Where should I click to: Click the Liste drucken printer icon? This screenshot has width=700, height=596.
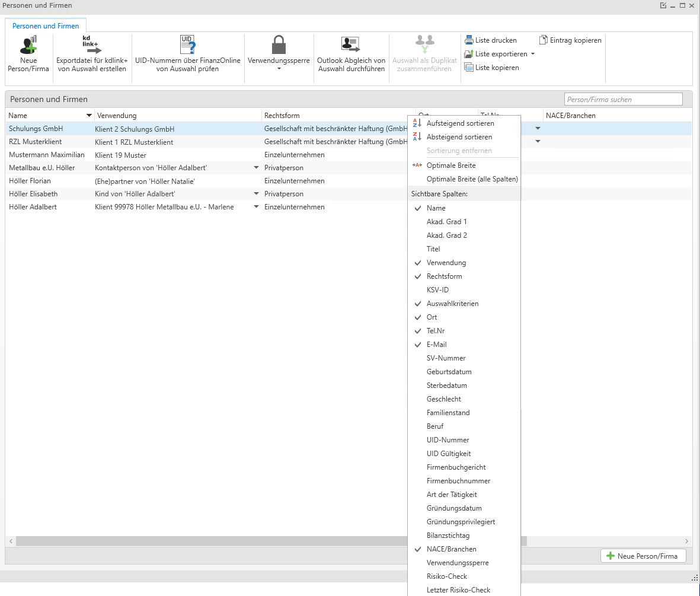[469, 40]
